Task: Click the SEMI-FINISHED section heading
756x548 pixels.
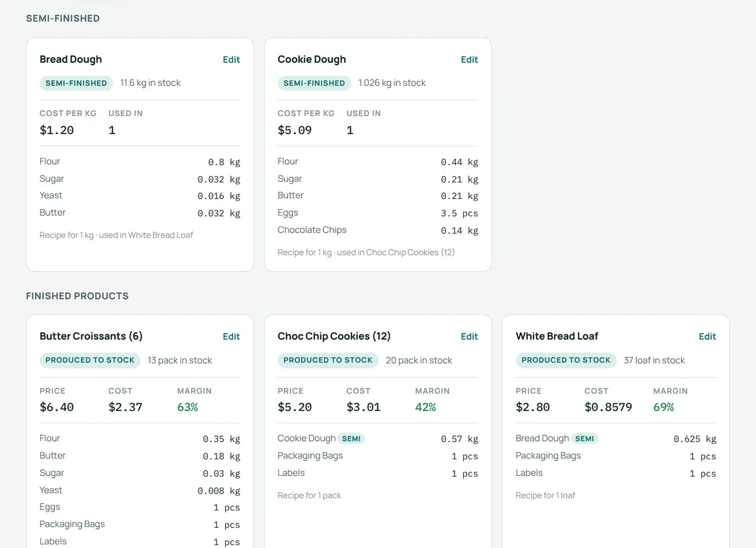Action: pyautogui.click(x=63, y=18)
